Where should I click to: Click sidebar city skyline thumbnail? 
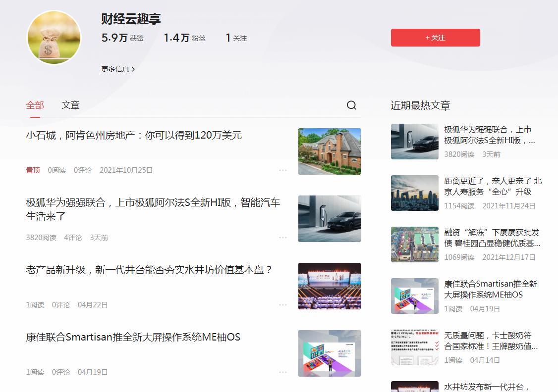(415, 193)
